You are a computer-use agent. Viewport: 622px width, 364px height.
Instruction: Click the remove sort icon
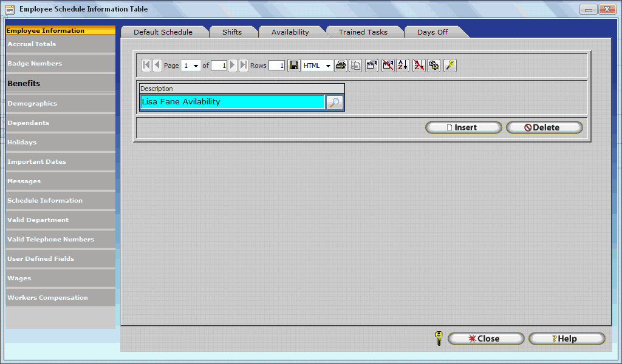pyautogui.click(x=419, y=66)
